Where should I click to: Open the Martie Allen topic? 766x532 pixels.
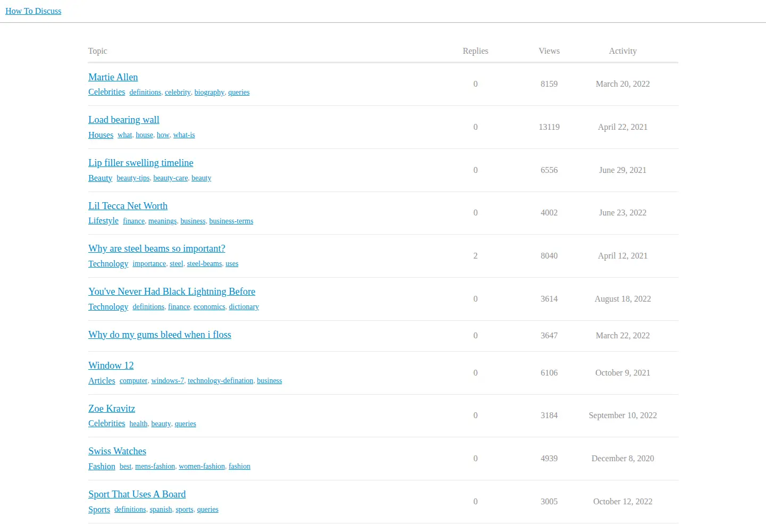click(x=113, y=77)
